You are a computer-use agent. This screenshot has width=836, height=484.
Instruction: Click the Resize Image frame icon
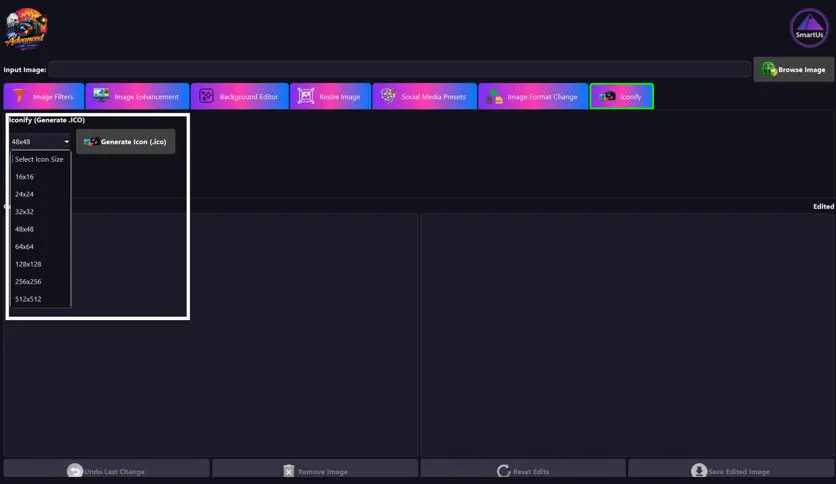306,96
